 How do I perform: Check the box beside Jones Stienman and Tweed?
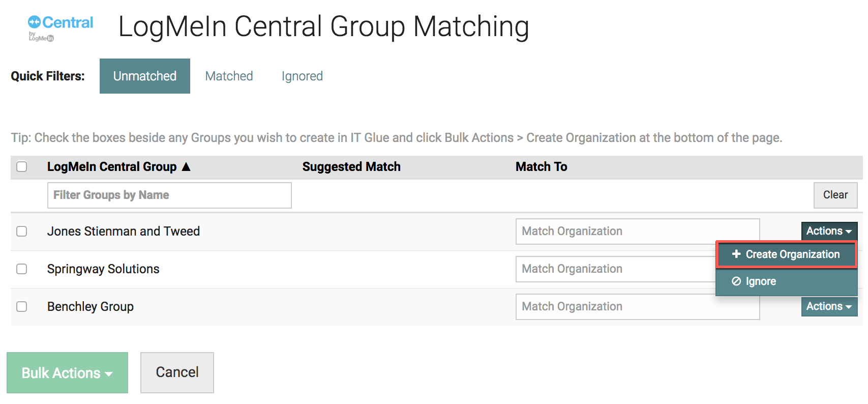(x=21, y=231)
